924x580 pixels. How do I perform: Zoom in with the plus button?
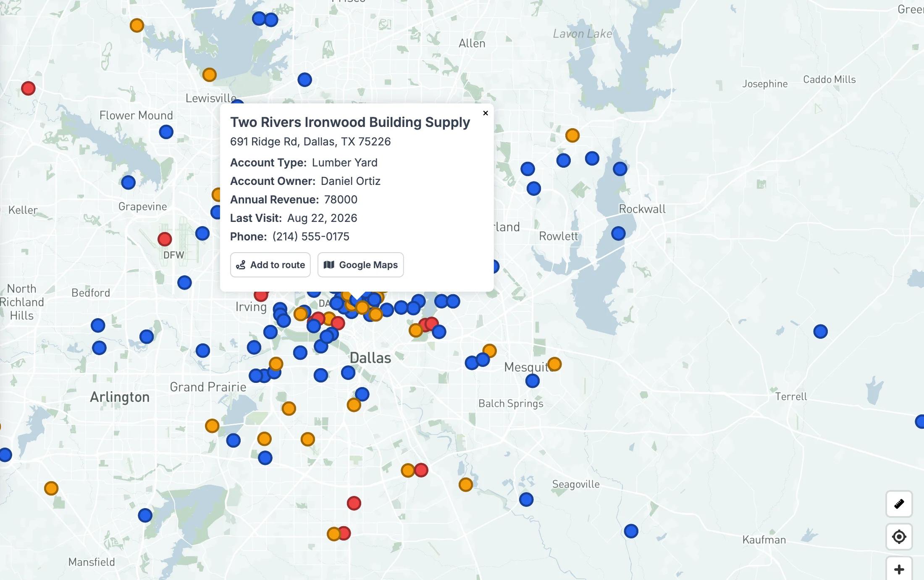tap(899, 569)
